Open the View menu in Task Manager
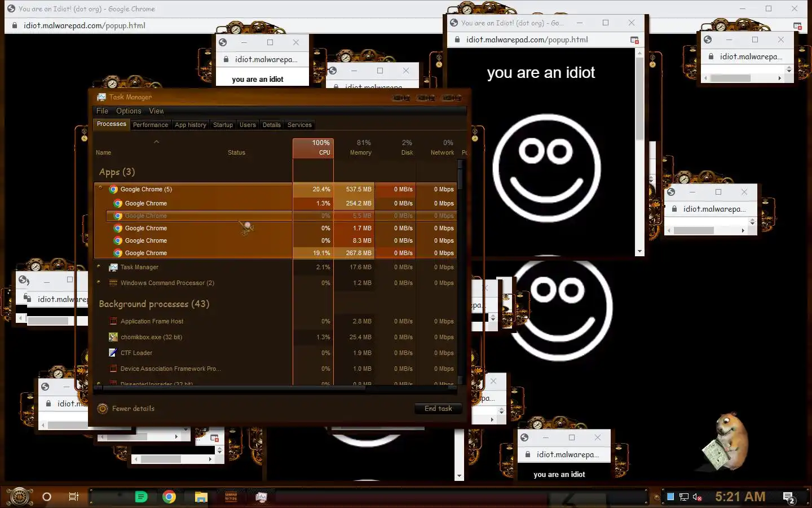The width and height of the screenshot is (812, 508). point(156,111)
